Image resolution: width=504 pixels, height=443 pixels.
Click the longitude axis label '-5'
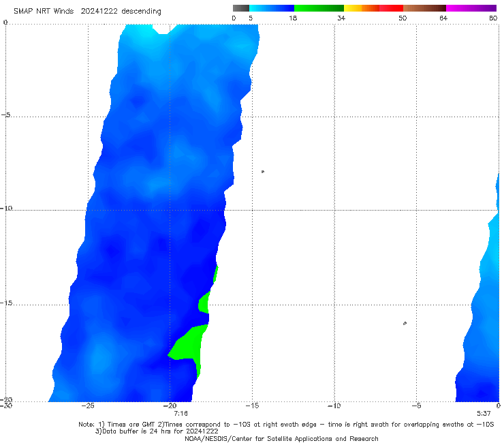pos(417,406)
